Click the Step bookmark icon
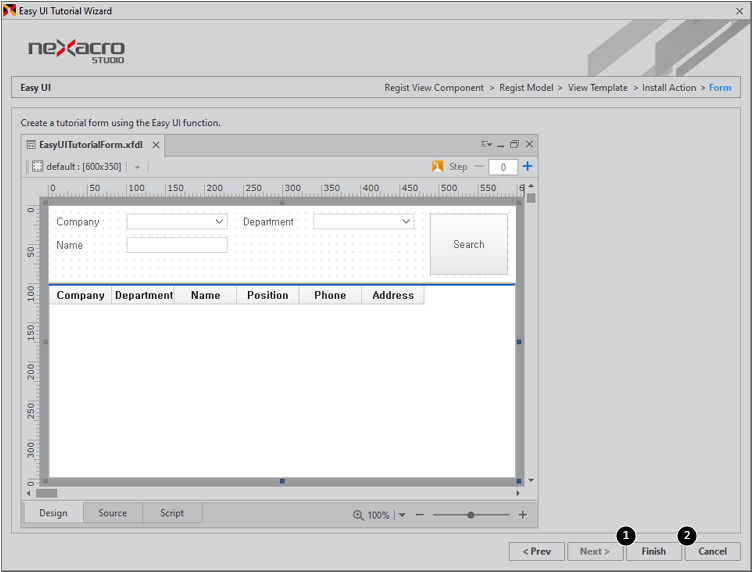The height and width of the screenshot is (572, 752). point(437,167)
